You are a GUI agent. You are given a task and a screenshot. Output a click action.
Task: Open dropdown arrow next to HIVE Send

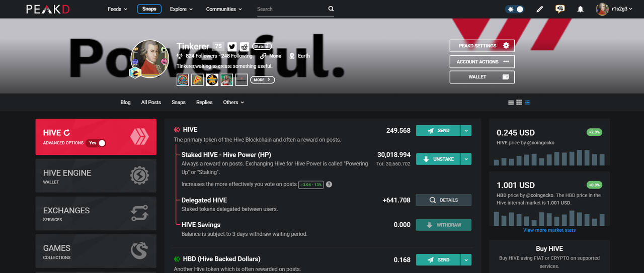click(x=466, y=130)
